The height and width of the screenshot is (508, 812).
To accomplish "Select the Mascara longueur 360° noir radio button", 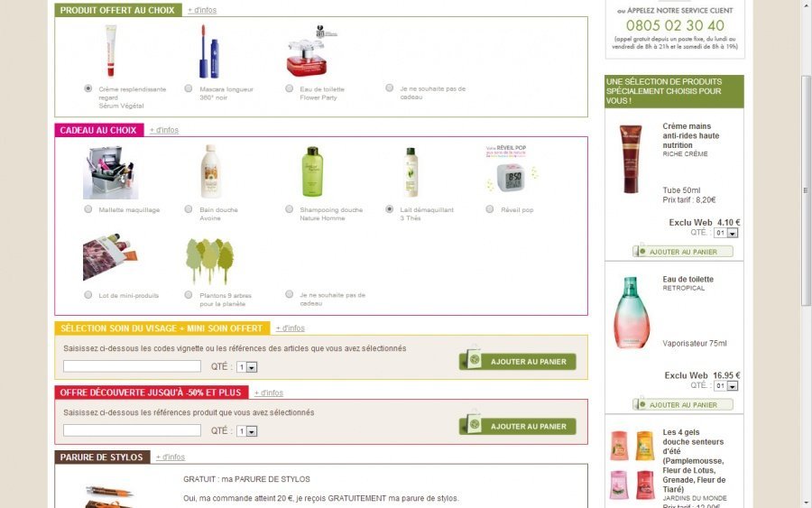I will (x=189, y=88).
